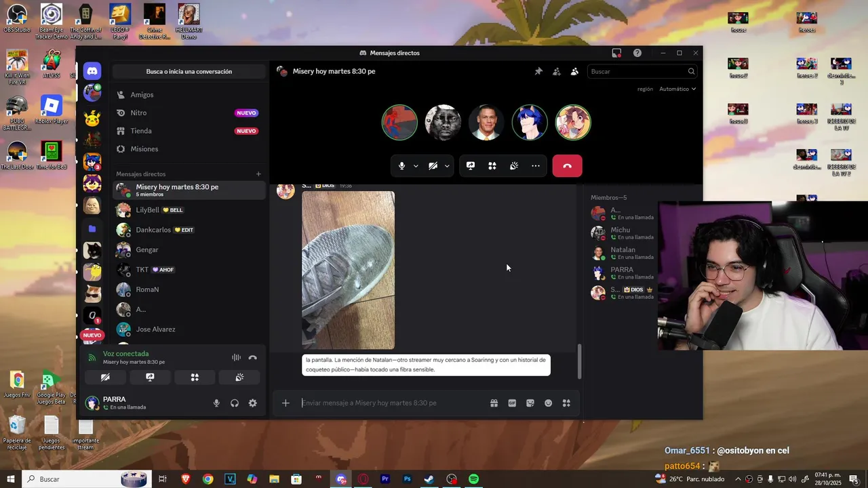Create new direct message plus icon

tap(258, 174)
